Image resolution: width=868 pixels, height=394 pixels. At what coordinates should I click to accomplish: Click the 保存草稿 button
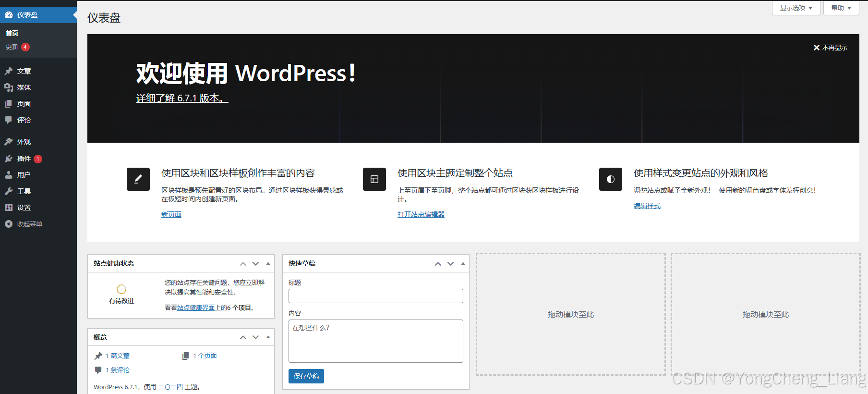(x=306, y=376)
